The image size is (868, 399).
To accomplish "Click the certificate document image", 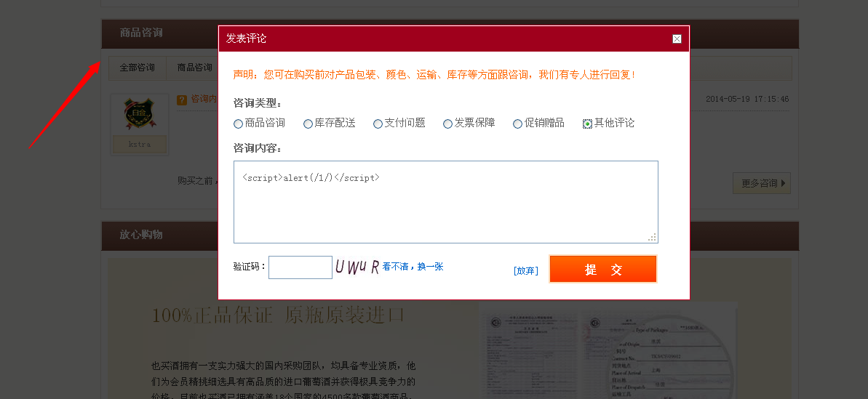I will coord(609,352).
